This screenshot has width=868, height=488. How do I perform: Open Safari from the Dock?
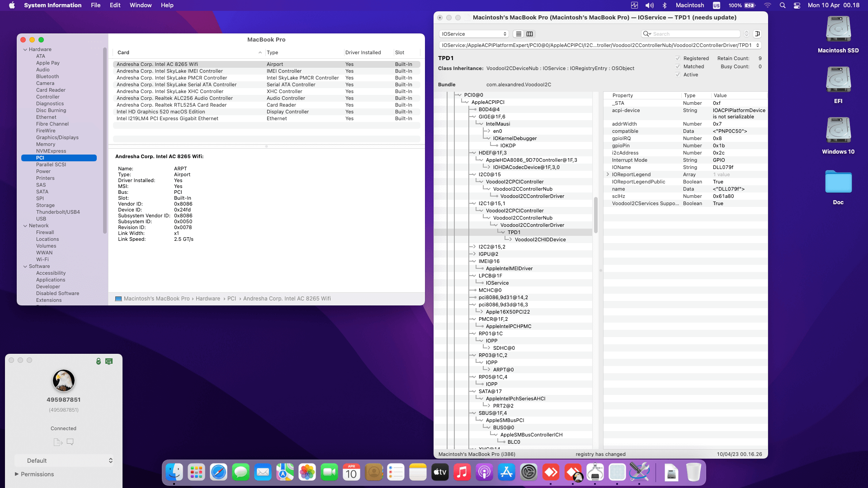pyautogui.click(x=218, y=473)
